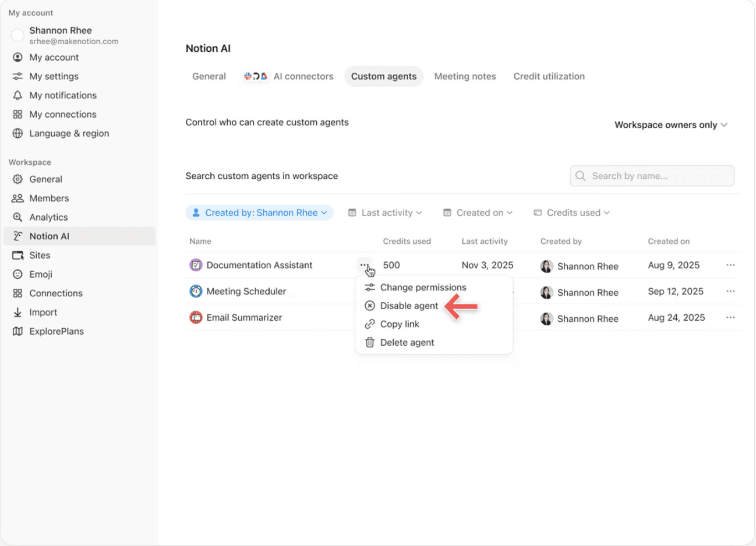Image resolution: width=756 pixels, height=546 pixels.
Task: Expand the Credits used filter
Action: click(x=572, y=212)
